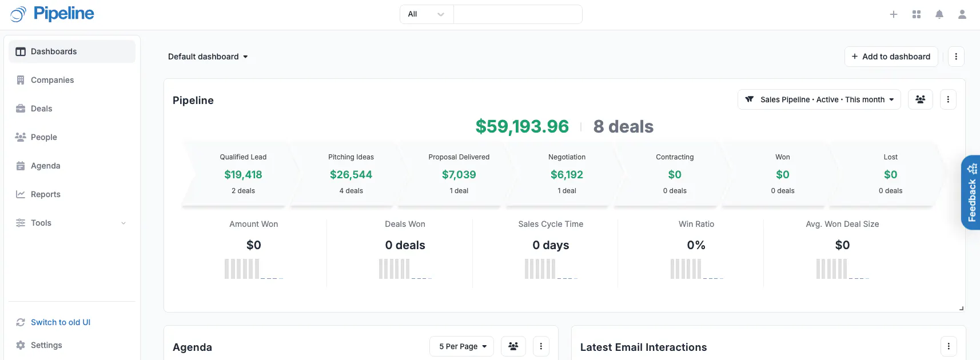Click the Avg. Won Deal Size chart
The width and height of the screenshot is (980, 360).
pos(842,269)
